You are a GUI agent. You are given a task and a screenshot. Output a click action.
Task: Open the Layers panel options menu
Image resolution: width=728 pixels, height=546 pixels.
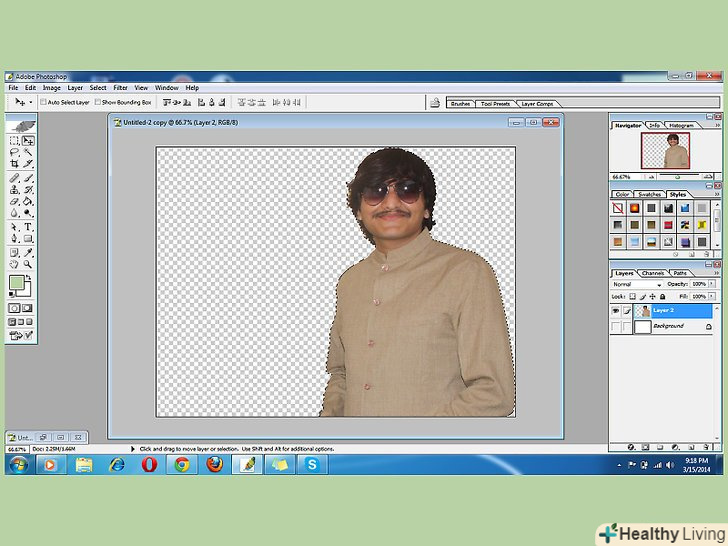(717, 273)
